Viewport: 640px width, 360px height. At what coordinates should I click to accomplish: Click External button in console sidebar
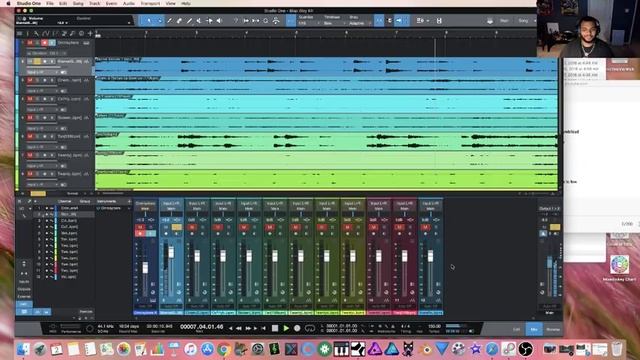pos(24,296)
